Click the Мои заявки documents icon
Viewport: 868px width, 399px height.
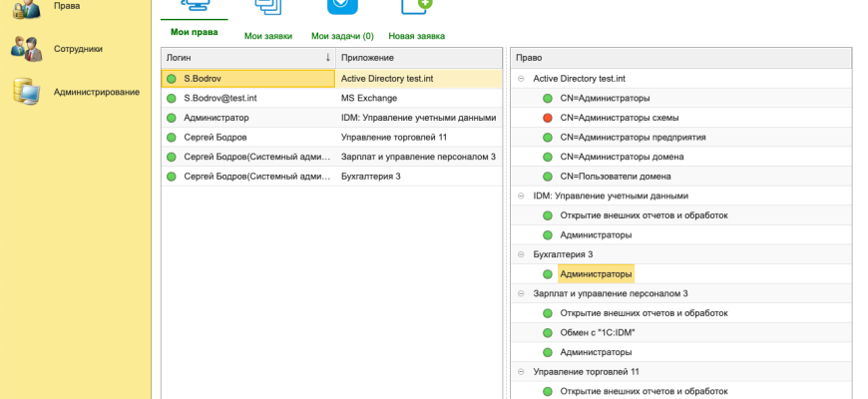(268, 6)
